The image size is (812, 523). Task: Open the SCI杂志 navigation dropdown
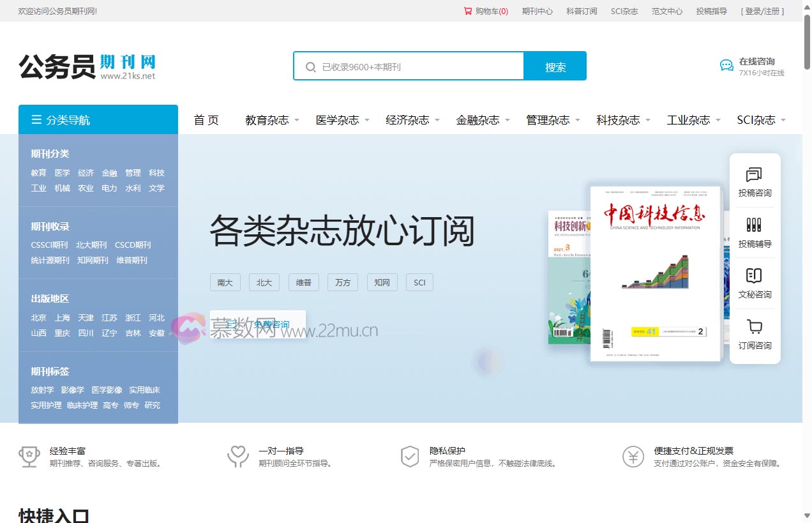[757, 119]
